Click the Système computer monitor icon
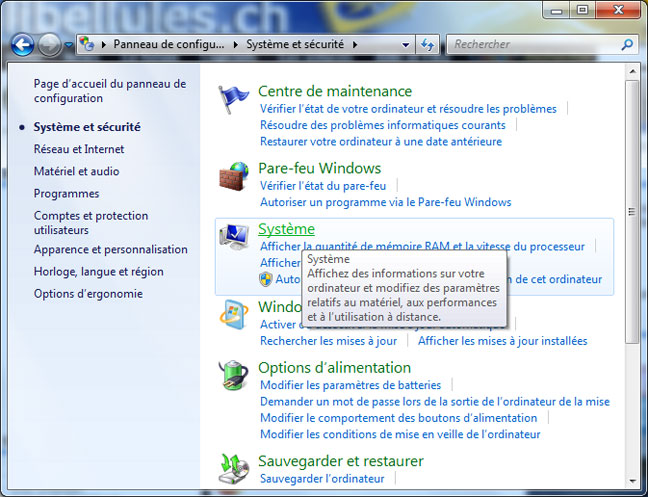The image size is (648, 497). (234, 237)
